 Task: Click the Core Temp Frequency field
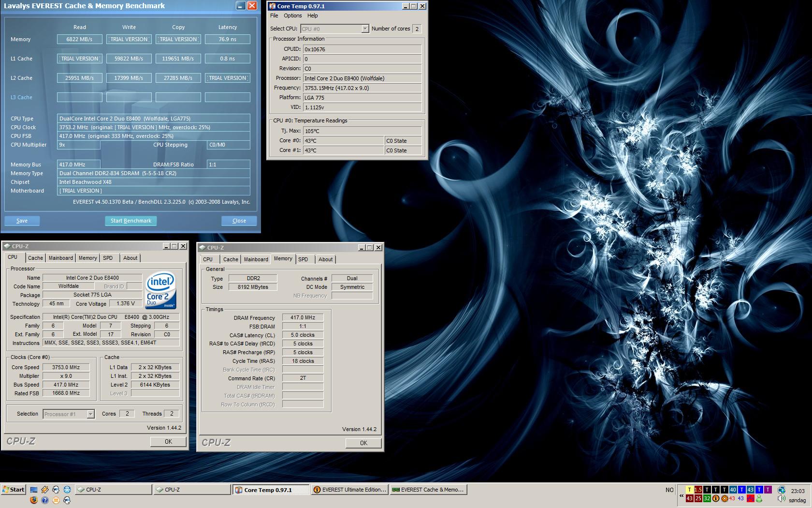(x=362, y=88)
